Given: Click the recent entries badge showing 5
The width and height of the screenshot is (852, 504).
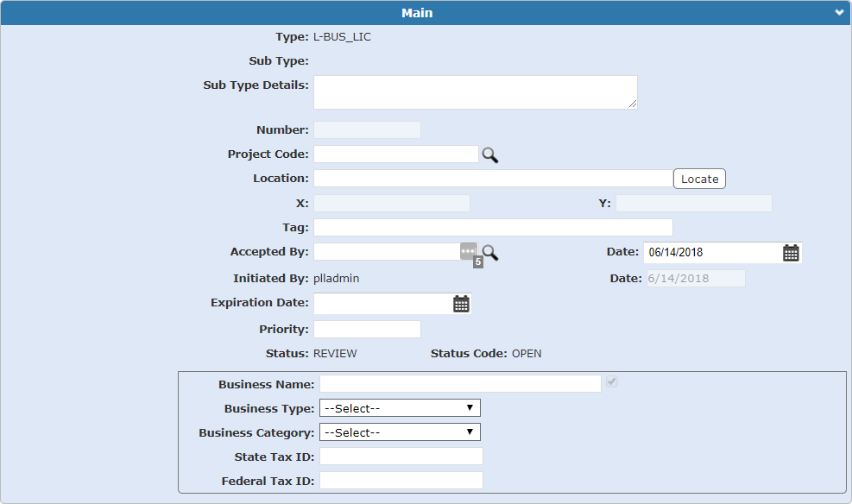Looking at the screenshot, I should coord(478,261).
